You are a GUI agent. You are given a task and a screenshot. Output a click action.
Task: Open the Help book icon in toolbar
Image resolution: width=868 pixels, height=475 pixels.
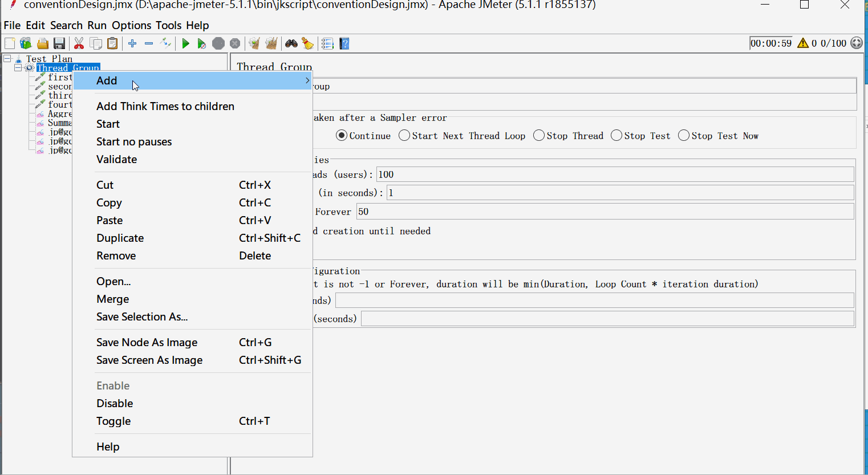point(344,43)
